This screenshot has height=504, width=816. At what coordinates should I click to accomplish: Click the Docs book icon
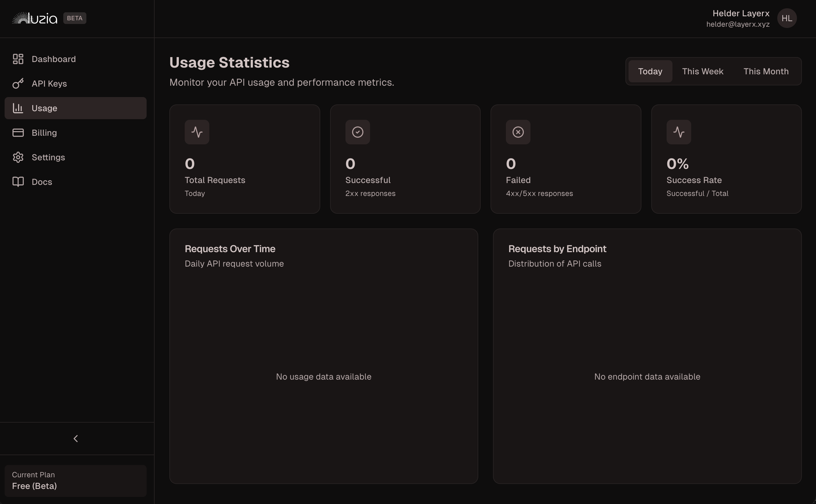pyautogui.click(x=18, y=182)
